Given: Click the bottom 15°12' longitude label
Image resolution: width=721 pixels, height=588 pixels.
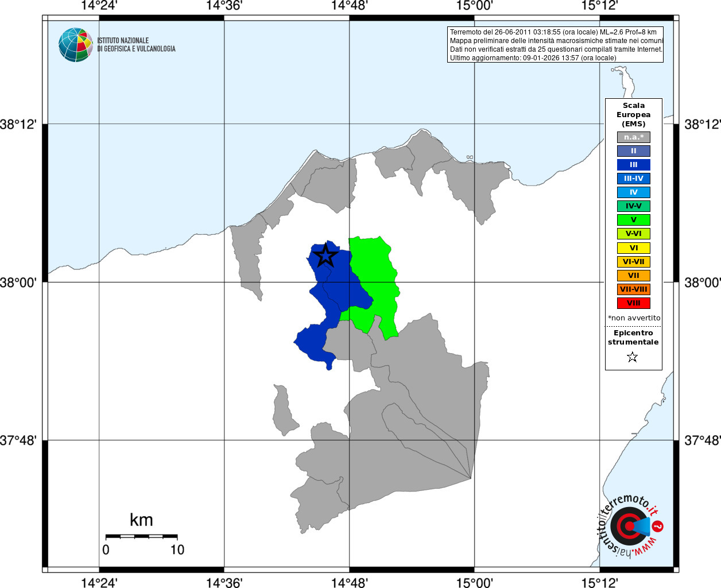Looking at the screenshot, I should pos(600,583).
